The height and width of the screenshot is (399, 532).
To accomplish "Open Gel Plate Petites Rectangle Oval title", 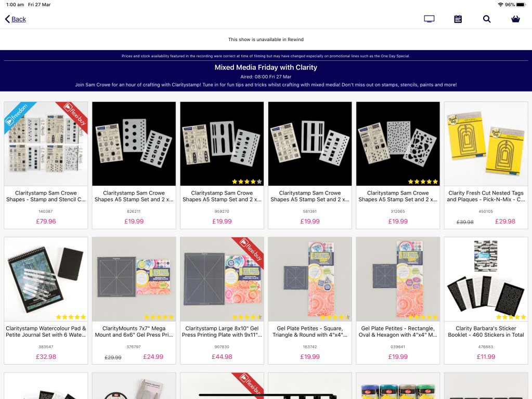I will click(398, 331).
